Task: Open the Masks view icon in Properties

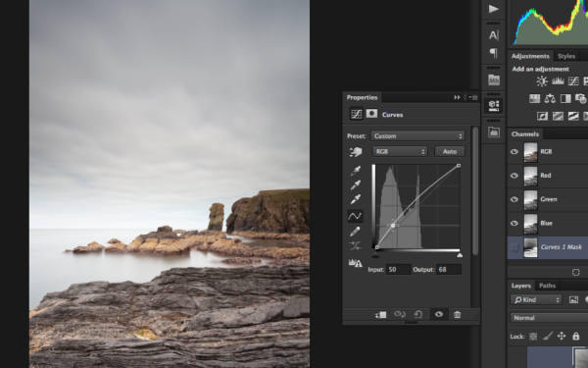Action: coord(371,114)
